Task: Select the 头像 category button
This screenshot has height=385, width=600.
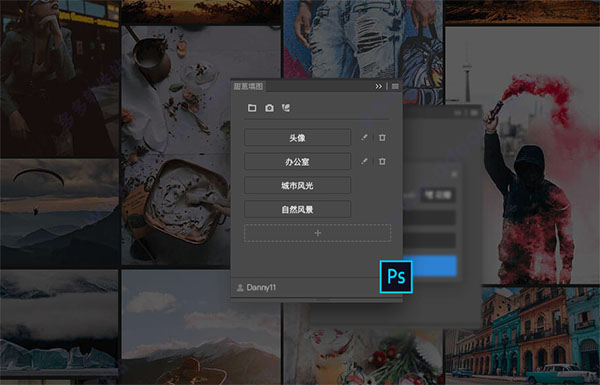Action: 297,137
